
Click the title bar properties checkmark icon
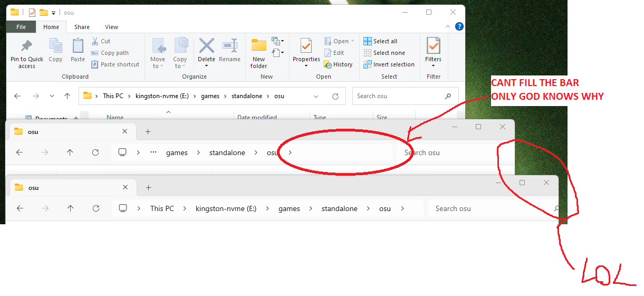click(32, 12)
